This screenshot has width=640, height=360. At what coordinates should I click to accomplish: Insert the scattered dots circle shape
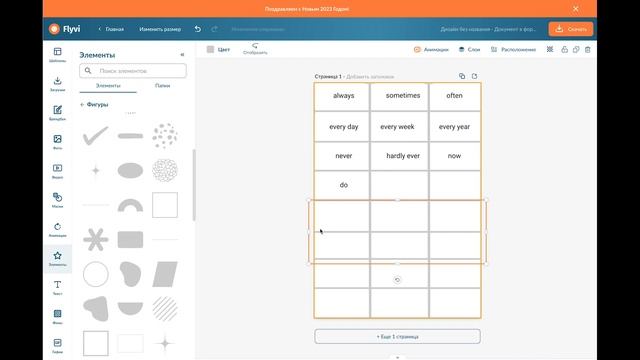click(x=165, y=136)
